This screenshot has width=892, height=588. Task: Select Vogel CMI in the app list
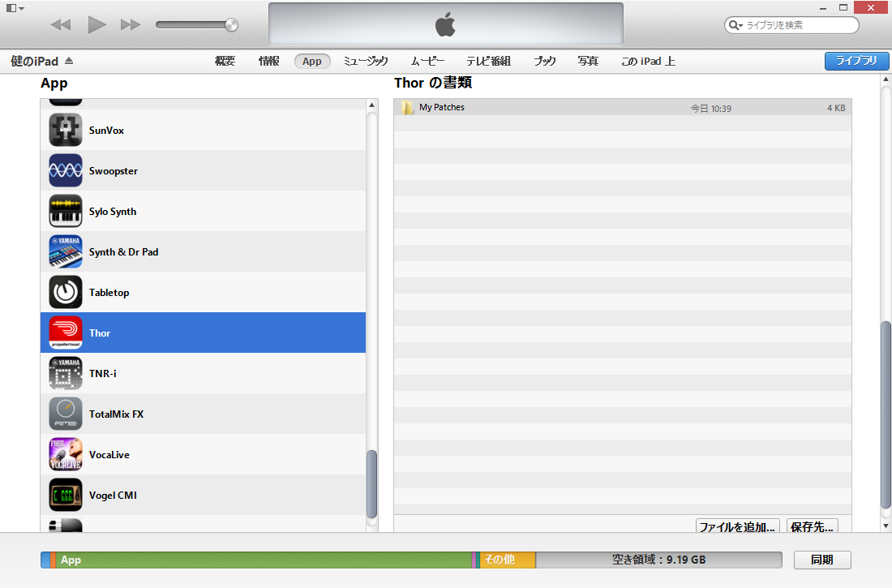coord(203,495)
